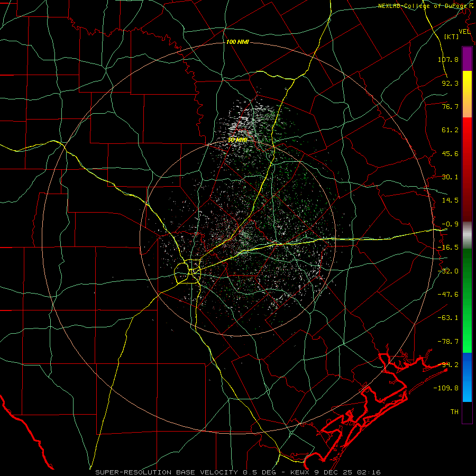Screen dimensions: 476x476
Task: Click the 100 NMI range ring label
Action: 237,42
